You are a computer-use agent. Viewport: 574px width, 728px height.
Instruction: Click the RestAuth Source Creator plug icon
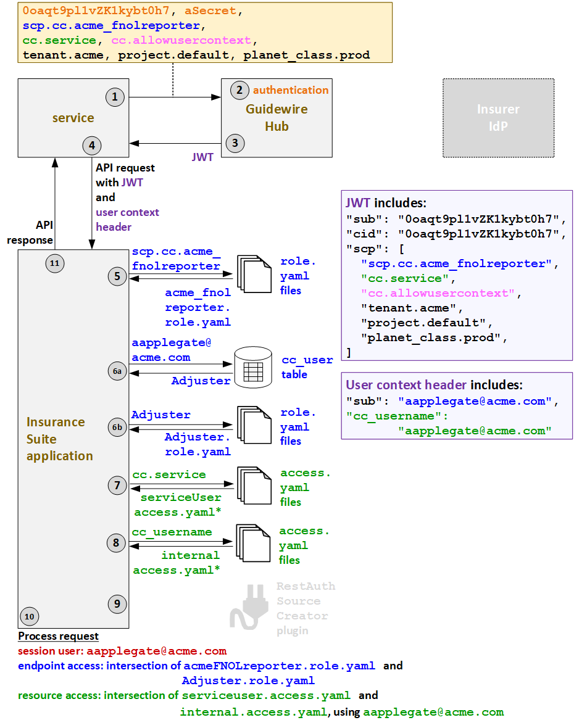[250, 606]
